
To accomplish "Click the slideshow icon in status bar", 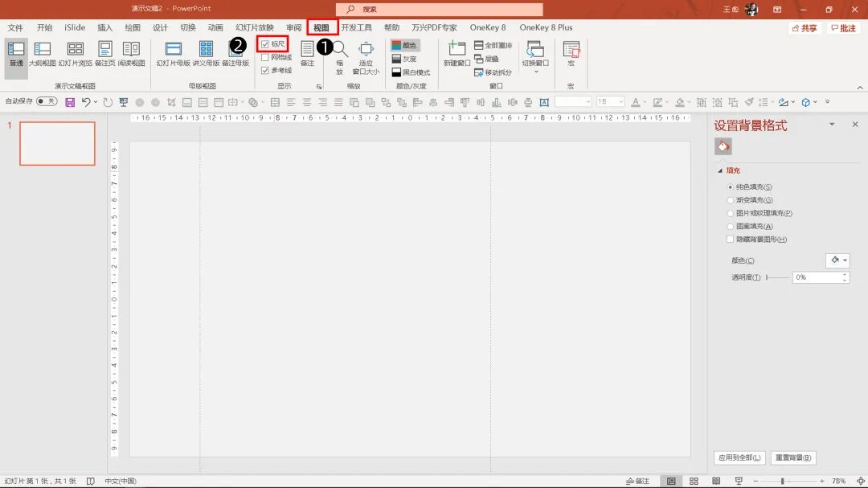I will tap(739, 481).
